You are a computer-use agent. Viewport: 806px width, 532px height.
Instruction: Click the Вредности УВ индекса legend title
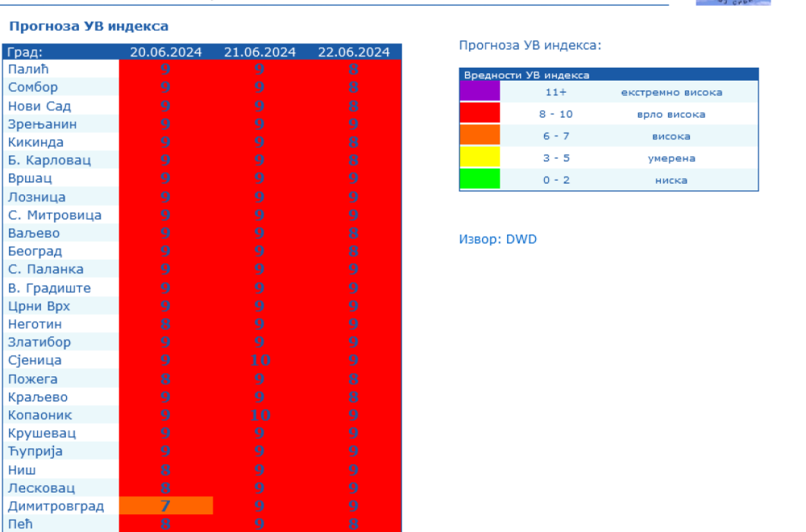coord(526,75)
